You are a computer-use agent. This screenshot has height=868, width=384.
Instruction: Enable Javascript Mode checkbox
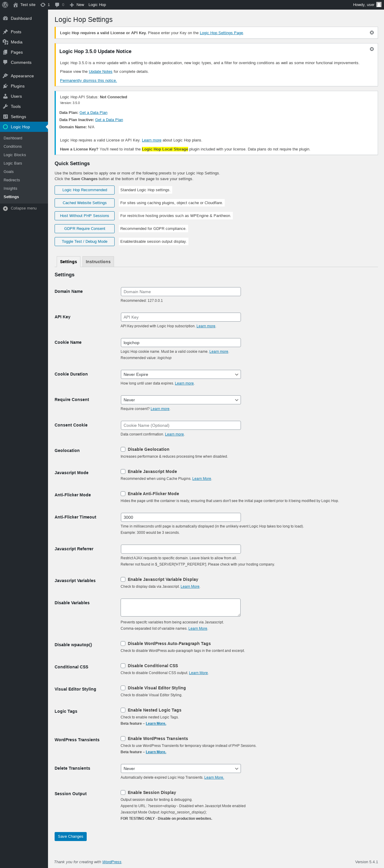(123, 471)
